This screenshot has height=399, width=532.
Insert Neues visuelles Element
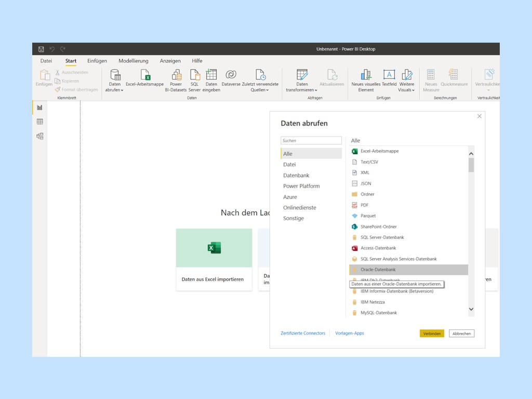366,81
